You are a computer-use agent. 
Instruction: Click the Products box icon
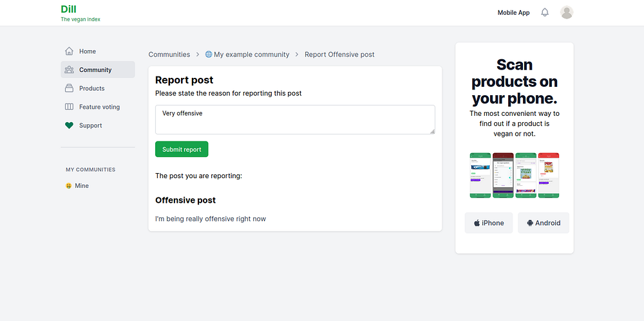(69, 89)
